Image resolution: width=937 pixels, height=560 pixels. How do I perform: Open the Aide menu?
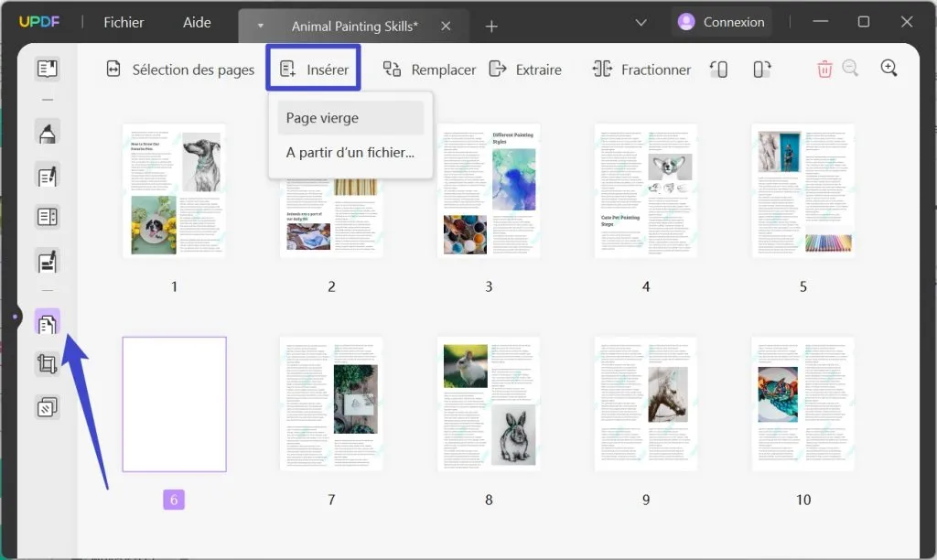(196, 22)
